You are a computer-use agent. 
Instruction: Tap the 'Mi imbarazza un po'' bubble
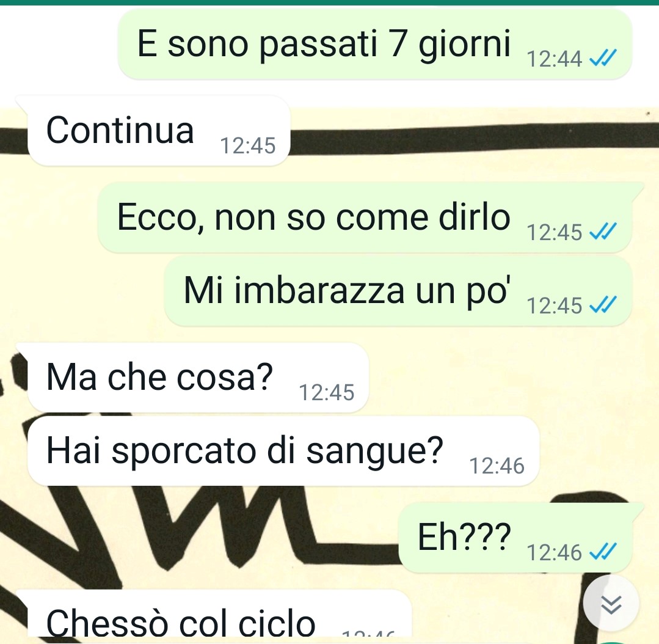(398, 291)
